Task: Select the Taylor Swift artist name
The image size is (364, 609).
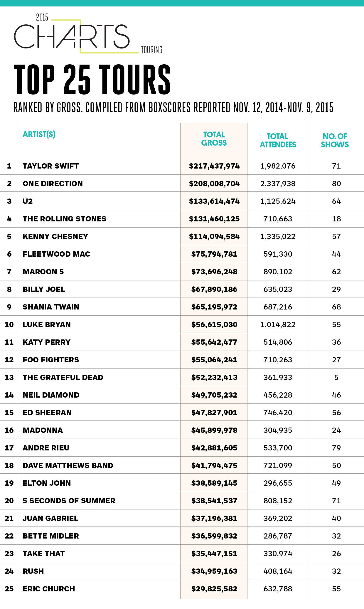Action: (51, 166)
